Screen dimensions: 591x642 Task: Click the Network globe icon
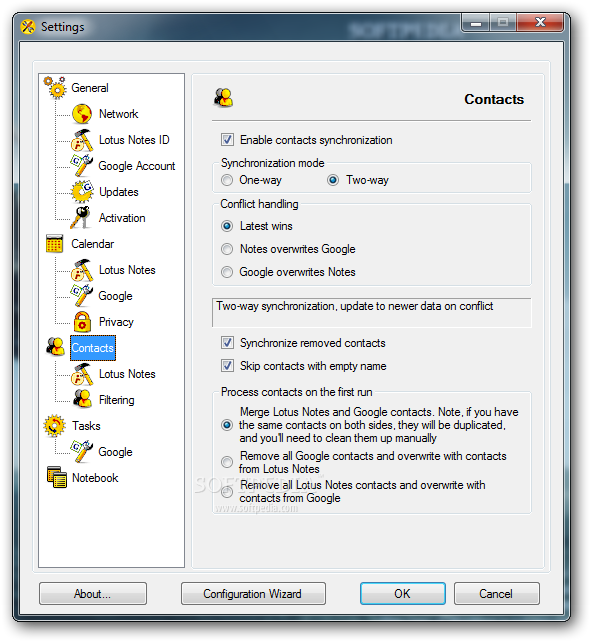tap(82, 114)
